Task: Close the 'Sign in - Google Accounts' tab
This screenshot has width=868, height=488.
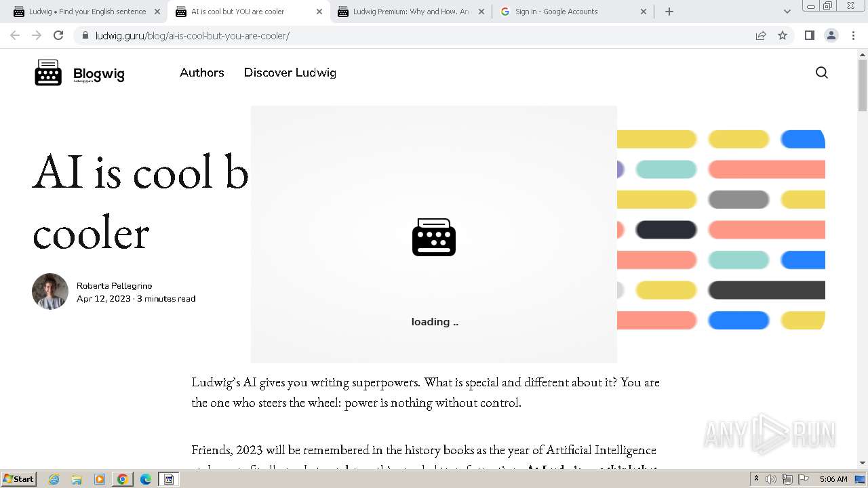Action: (644, 12)
